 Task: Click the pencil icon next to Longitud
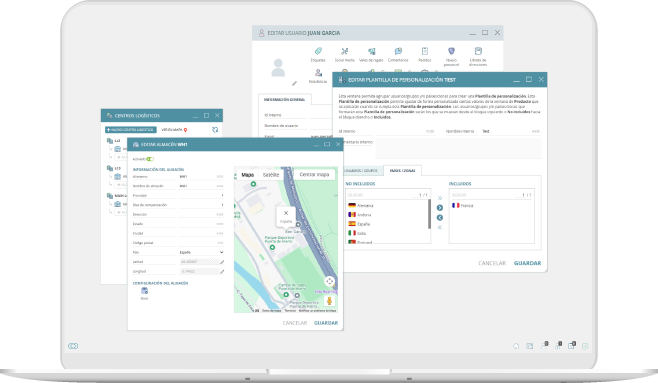[x=222, y=271]
